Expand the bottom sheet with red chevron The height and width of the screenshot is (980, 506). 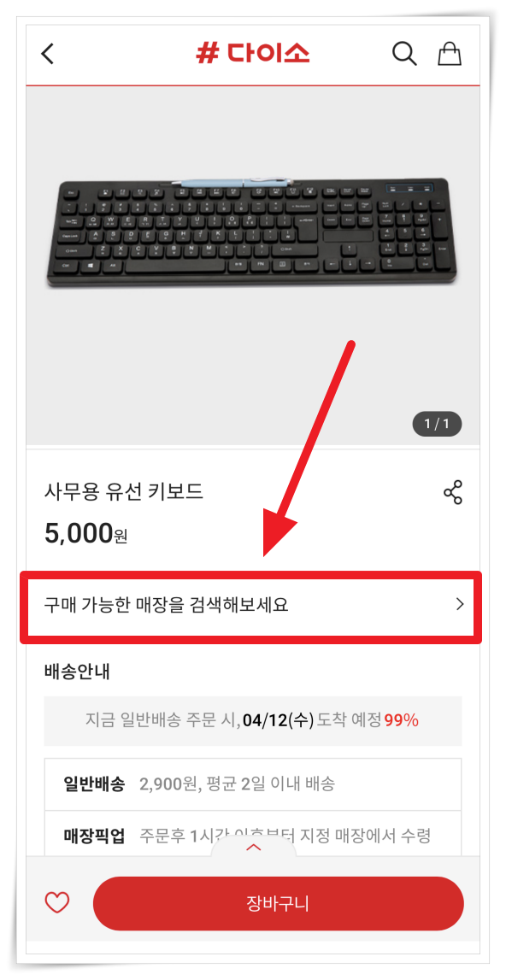pos(253,848)
